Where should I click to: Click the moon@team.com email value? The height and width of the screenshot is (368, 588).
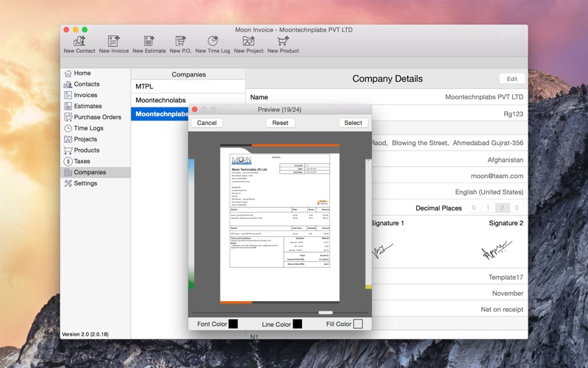coord(497,176)
